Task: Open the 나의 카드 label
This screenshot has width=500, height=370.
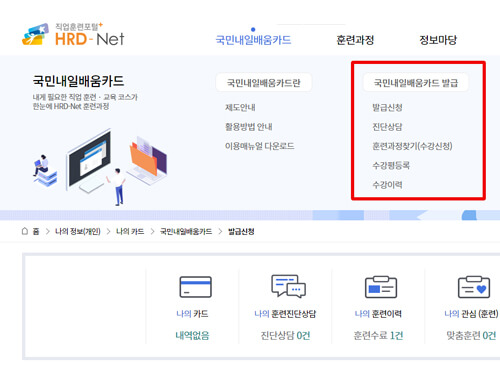Action: [192, 314]
